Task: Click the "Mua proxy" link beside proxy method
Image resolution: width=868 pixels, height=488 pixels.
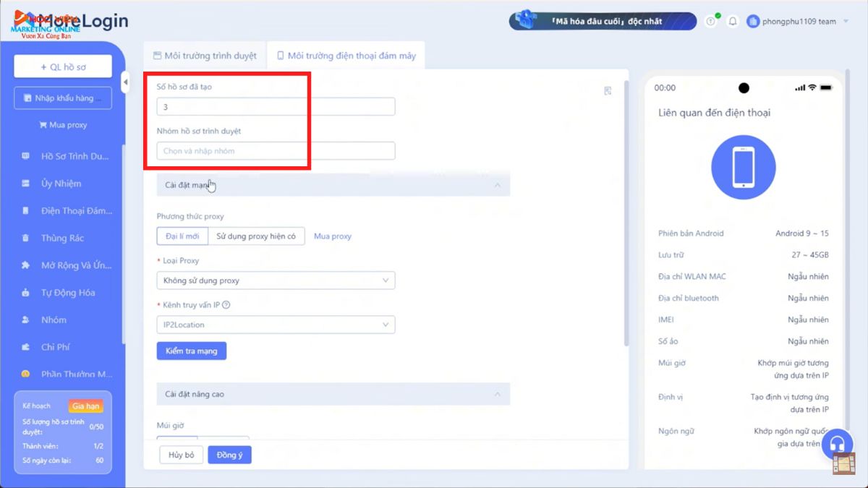Action: point(333,236)
